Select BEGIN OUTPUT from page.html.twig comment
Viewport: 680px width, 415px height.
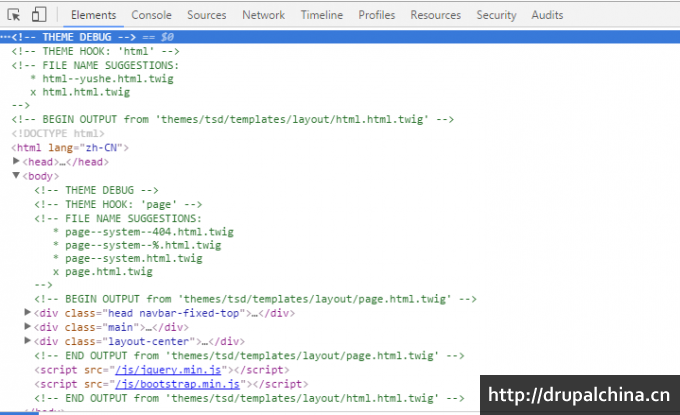[x=255, y=299]
